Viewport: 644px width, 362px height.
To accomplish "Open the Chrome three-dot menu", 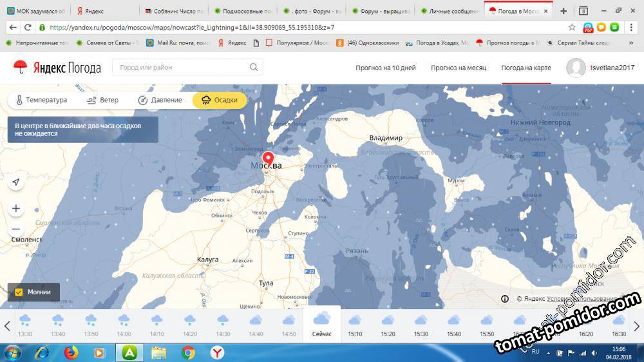I will tap(631, 27).
